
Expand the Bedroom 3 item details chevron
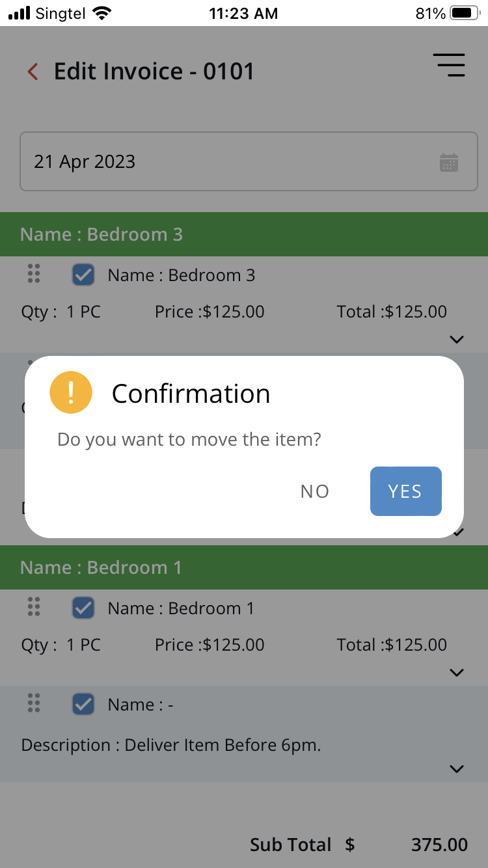coord(457,339)
